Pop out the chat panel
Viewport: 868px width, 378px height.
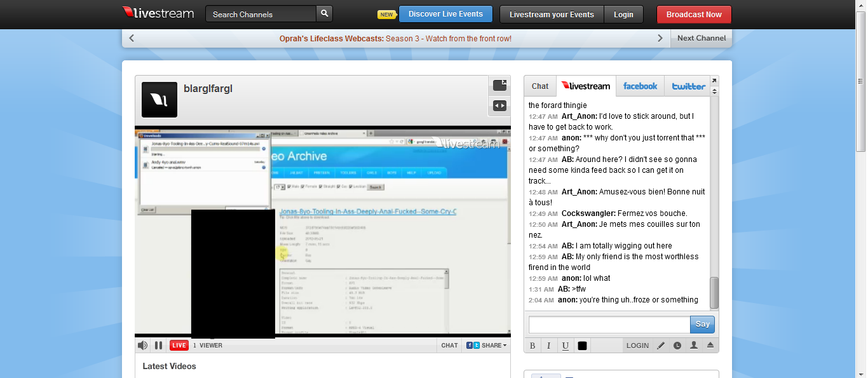click(714, 81)
